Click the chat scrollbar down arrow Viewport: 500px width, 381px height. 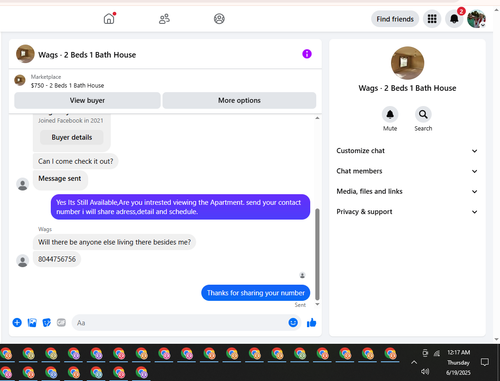[317, 304]
